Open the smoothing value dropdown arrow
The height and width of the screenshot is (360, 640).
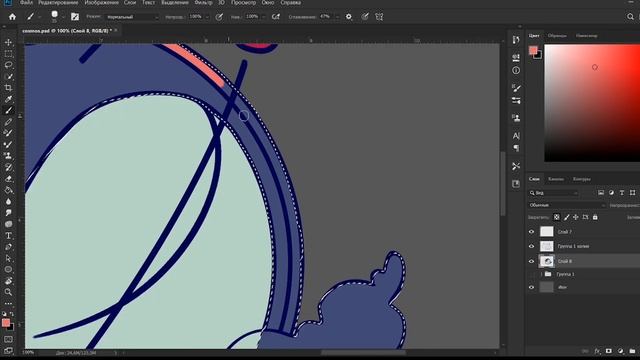coord(337,17)
